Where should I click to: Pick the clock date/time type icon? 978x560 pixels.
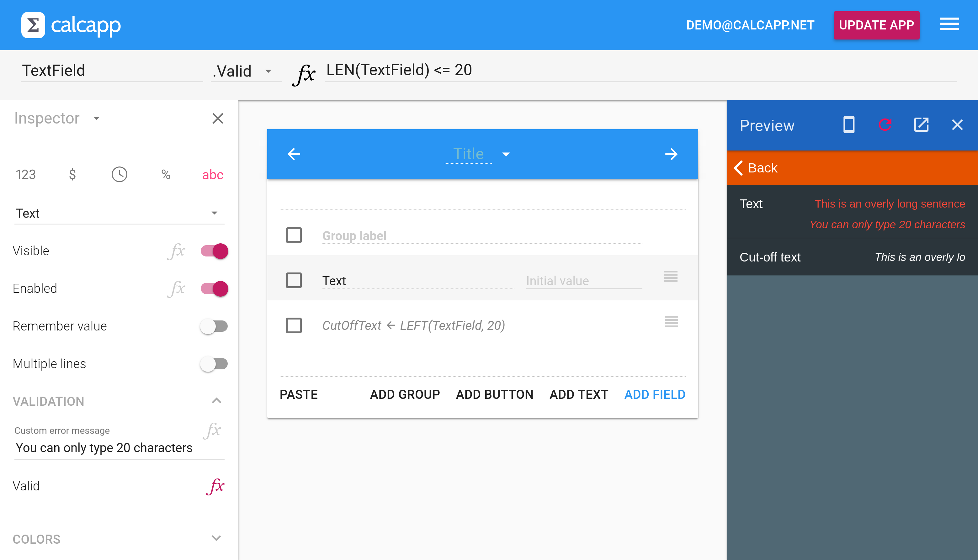coord(119,174)
